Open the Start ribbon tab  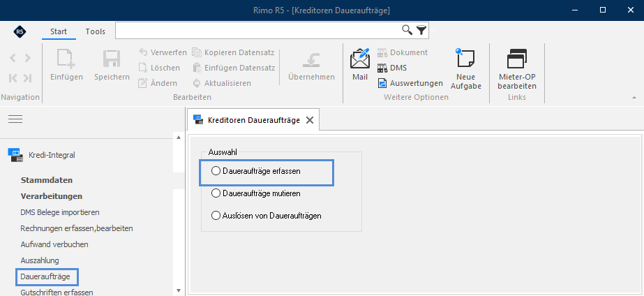[x=59, y=31]
